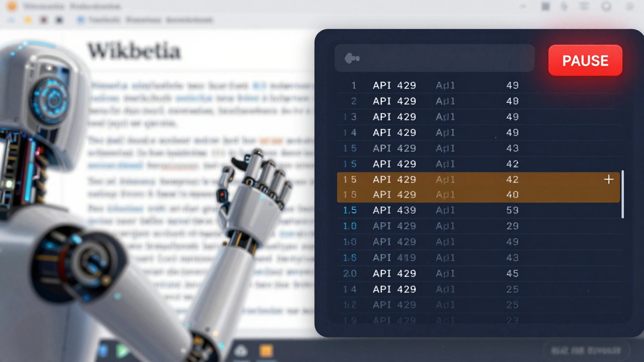This screenshot has width=644, height=362.
Task: Click inside the search input field
Action: point(438,58)
